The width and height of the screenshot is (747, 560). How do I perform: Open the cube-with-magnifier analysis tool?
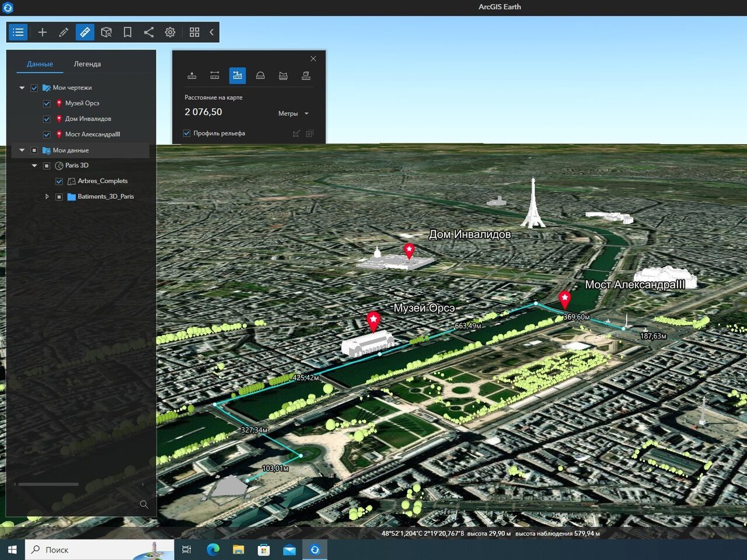pyautogui.click(x=106, y=32)
